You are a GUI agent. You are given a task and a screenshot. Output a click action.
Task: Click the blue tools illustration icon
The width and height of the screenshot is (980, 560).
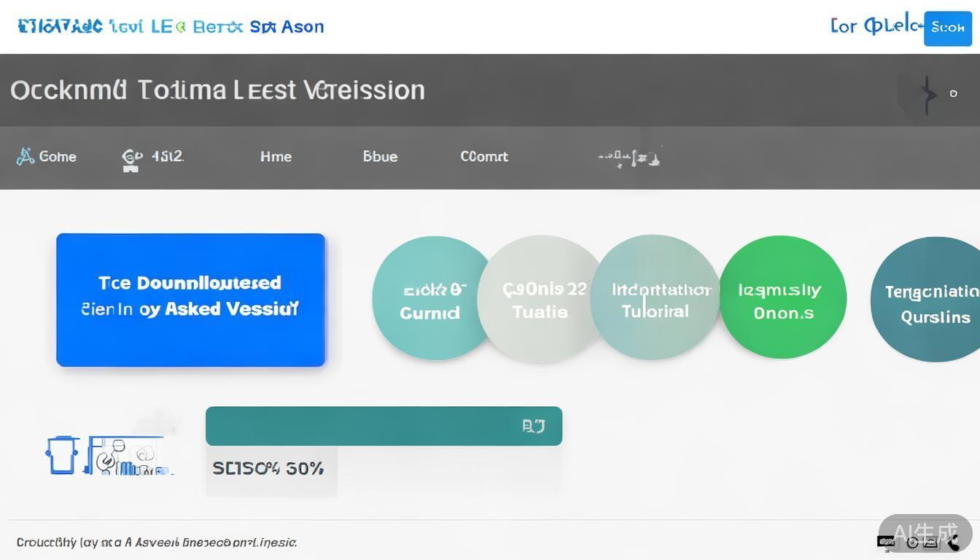pos(128,456)
